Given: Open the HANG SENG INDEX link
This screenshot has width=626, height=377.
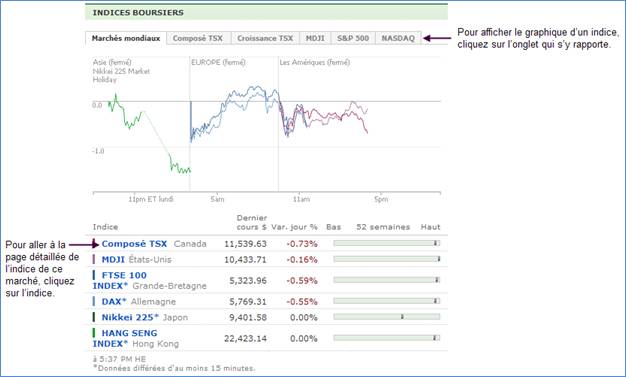Looking at the screenshot, I should tap(125, 338).
